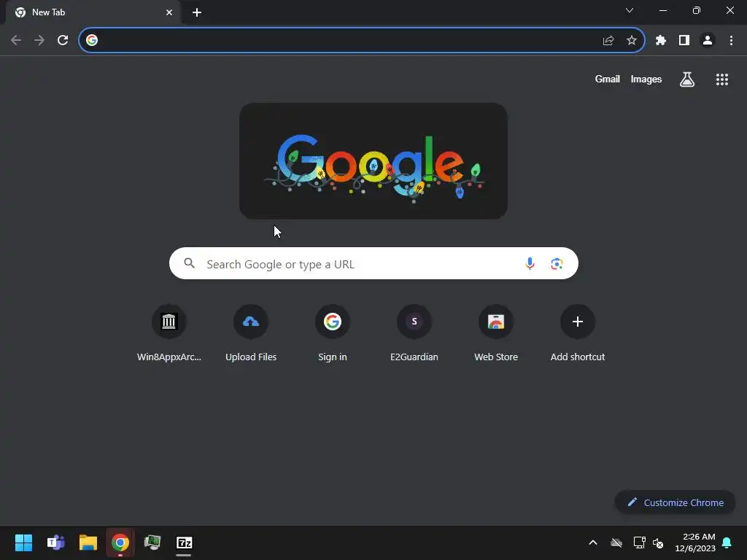Open Search Labs flask icon
Image resolution: width=747 pixels, height=560 pixels.
(x=687, y=79)
